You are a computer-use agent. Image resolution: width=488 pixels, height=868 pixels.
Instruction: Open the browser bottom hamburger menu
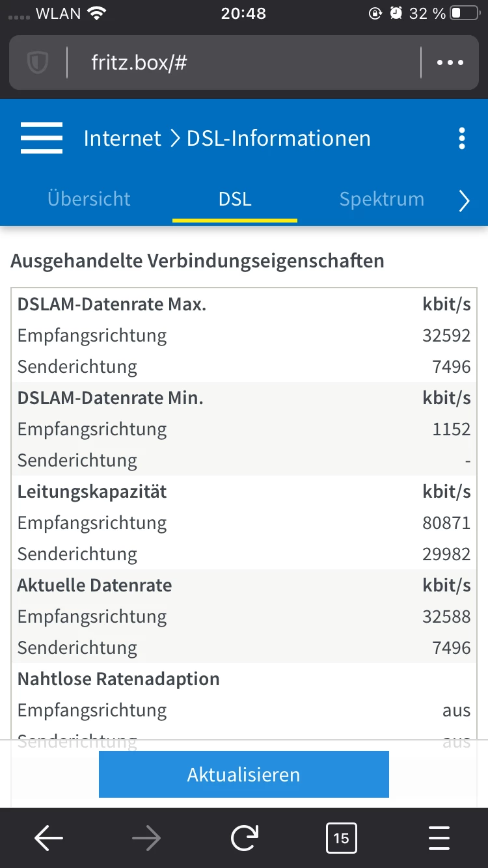point(439,839)
